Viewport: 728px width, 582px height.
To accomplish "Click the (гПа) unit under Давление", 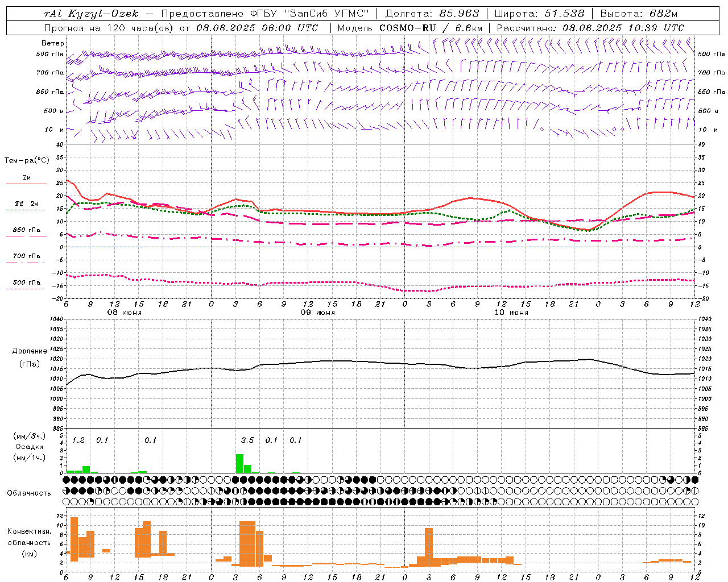I will pos(30,364).
